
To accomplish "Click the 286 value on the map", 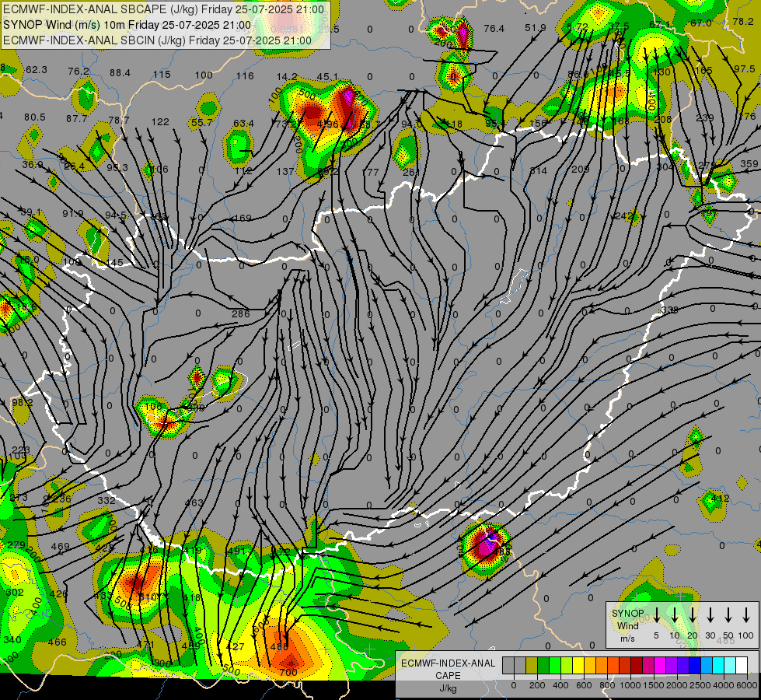I will pyautogui.click(x=241, y=313).
